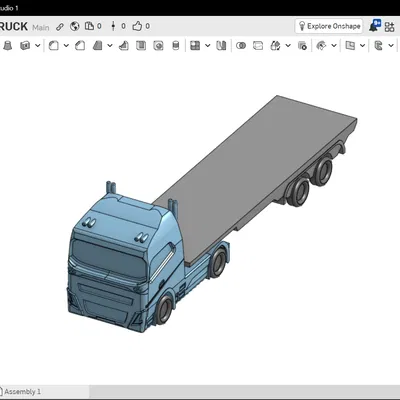Select the Hole tool
400x400 pixels.
pos(158,45)
